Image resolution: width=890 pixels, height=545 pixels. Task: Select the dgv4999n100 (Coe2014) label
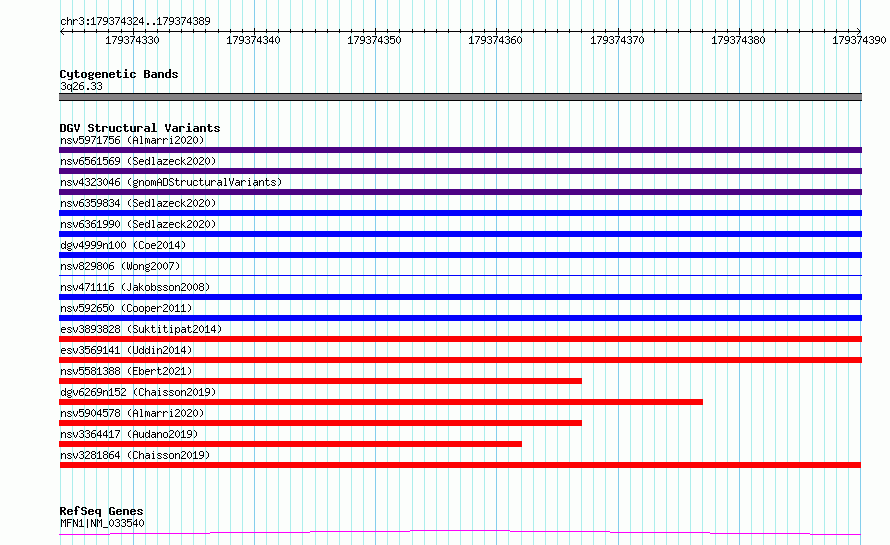123,245
